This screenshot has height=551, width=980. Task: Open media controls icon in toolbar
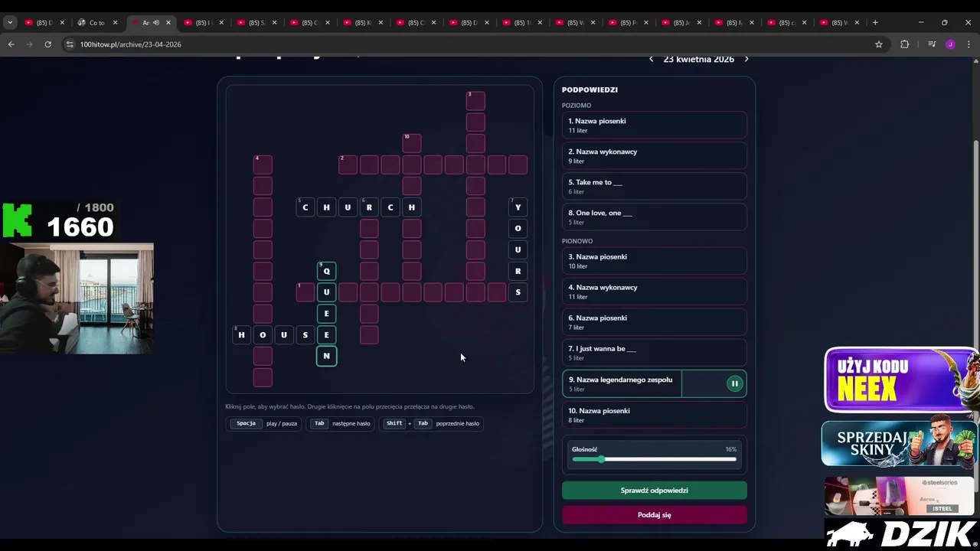pyautogui.click(x=932, y=44)
